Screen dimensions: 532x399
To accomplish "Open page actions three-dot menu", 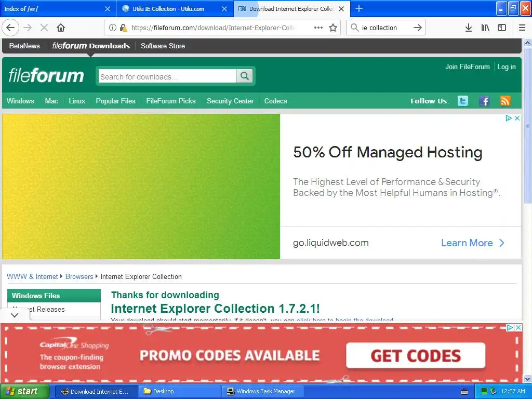I will click(318, 28).
